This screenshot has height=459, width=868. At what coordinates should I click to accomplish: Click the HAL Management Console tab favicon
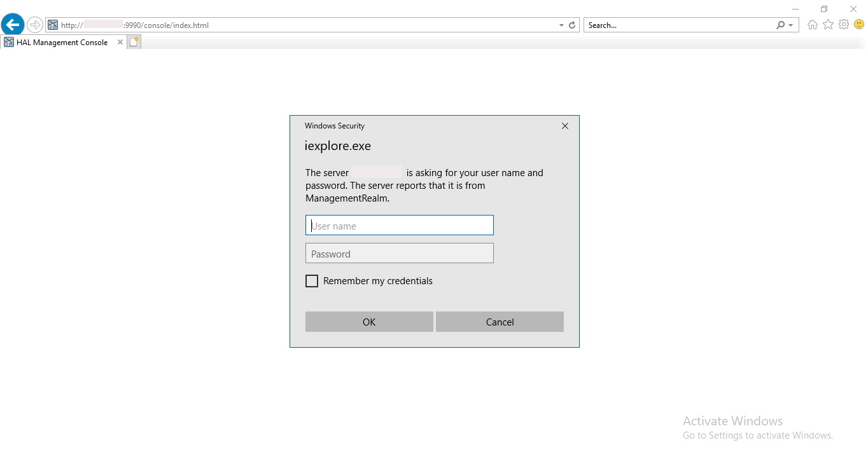[9, 43]
